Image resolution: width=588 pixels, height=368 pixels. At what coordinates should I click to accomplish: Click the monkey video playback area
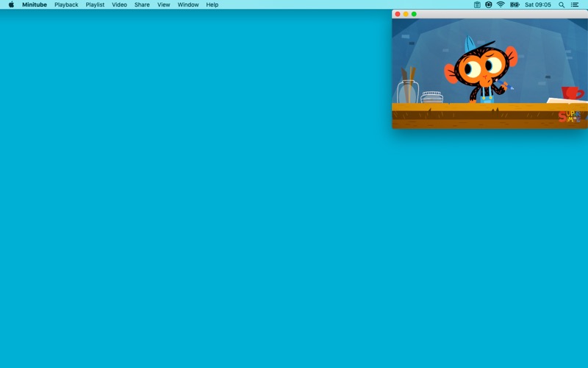[490, 74]
